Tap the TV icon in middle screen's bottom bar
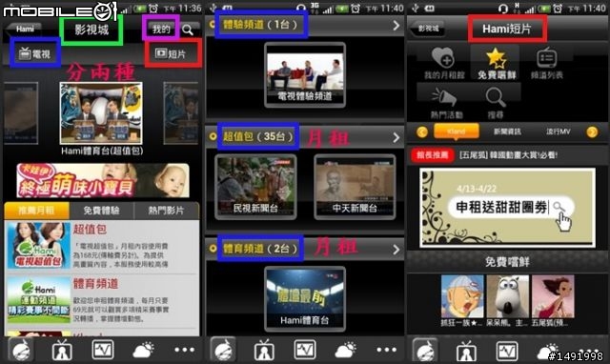The height and width of the screenshot is (364, 610). pos(265,350)
